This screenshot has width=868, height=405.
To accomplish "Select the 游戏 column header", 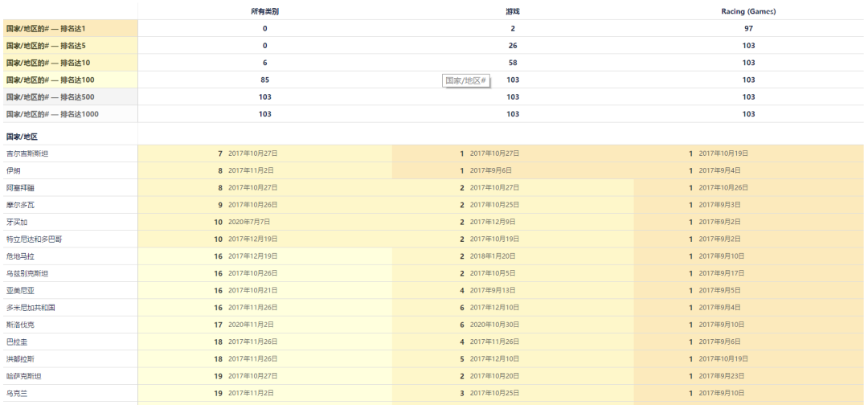I will pos(512,11).
